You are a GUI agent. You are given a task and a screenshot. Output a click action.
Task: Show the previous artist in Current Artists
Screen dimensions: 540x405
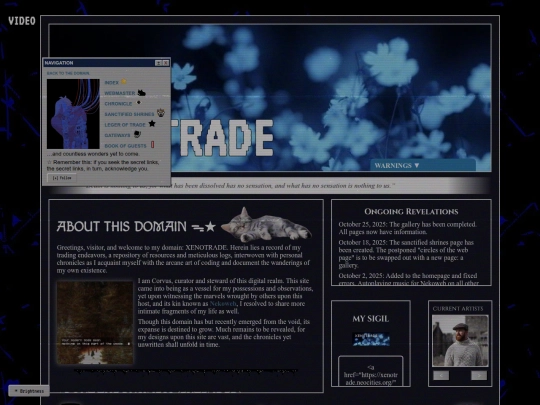441,375
